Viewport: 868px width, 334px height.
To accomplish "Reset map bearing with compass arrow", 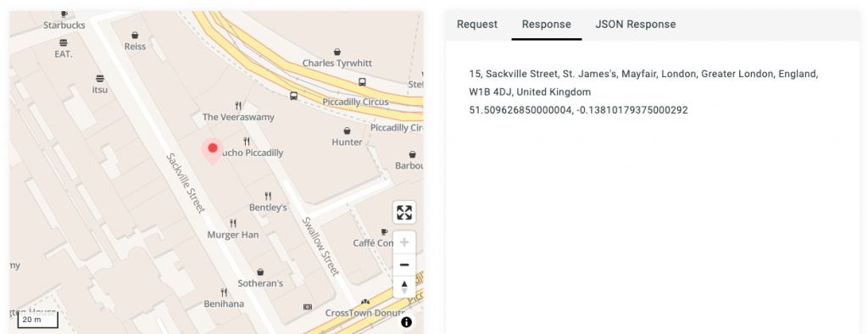I will coord(404,287).
